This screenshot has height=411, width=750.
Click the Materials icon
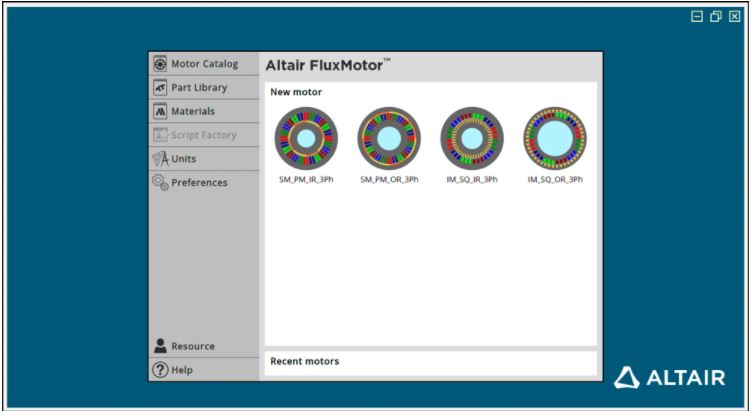coord(160,111)
